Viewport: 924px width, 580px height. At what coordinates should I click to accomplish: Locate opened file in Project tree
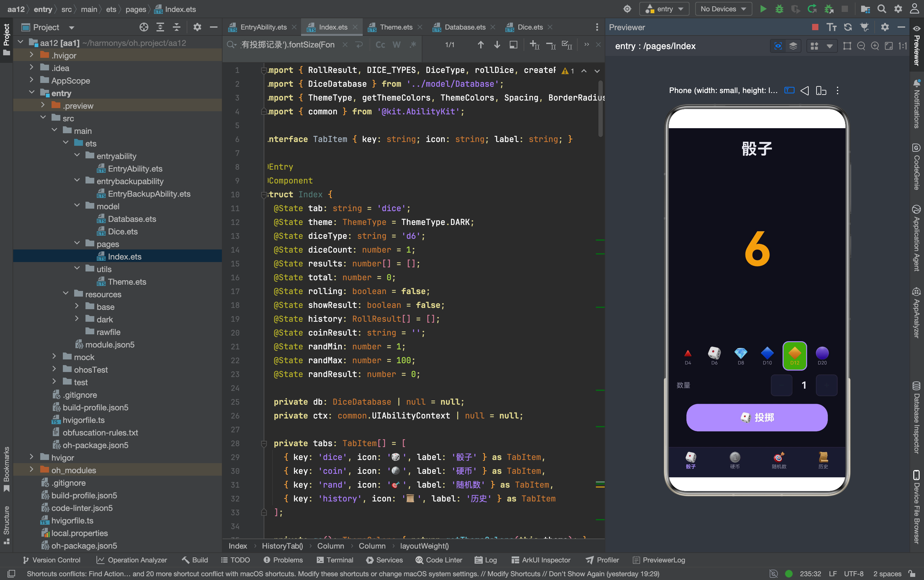(144, 27)
